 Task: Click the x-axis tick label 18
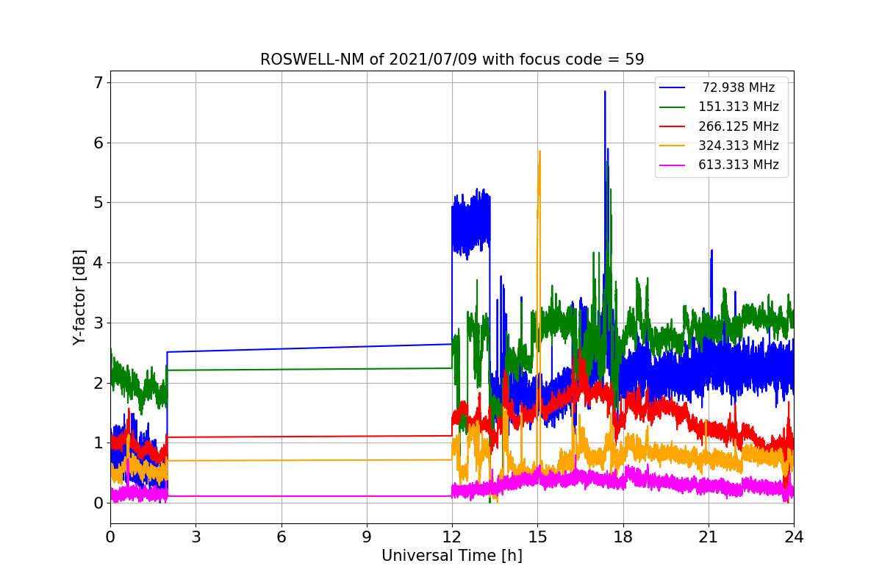pos(623,537)
